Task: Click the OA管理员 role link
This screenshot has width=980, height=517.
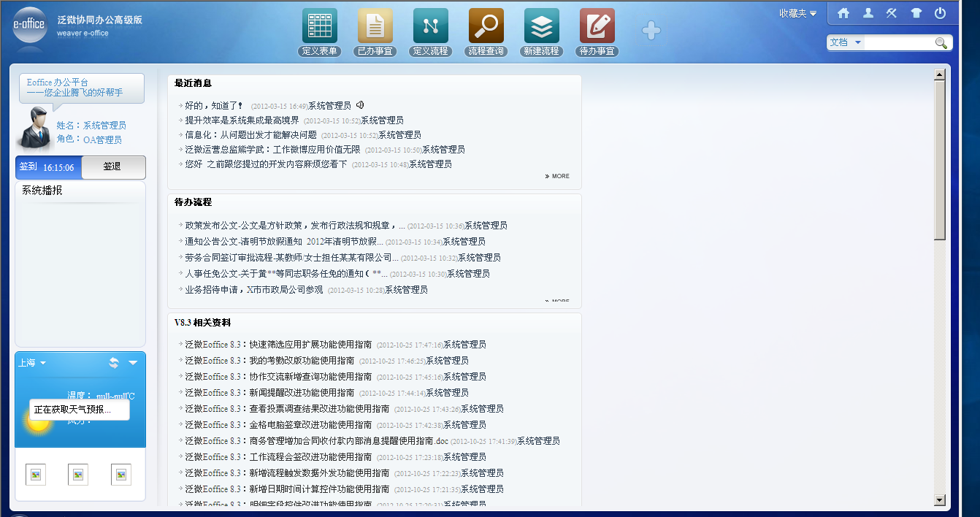Action: point(102,139)
